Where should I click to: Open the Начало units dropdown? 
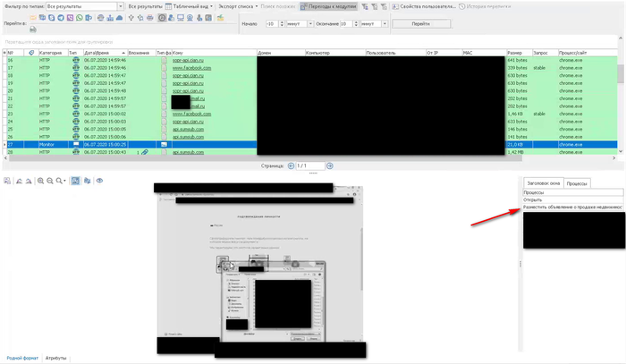coord(310,24)
